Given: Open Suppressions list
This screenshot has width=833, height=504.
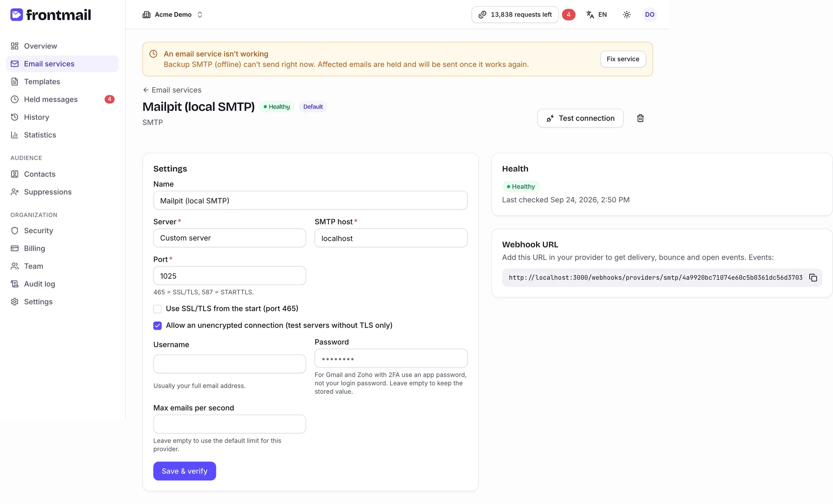Looking at the screenshot, I should coord(62,192).
